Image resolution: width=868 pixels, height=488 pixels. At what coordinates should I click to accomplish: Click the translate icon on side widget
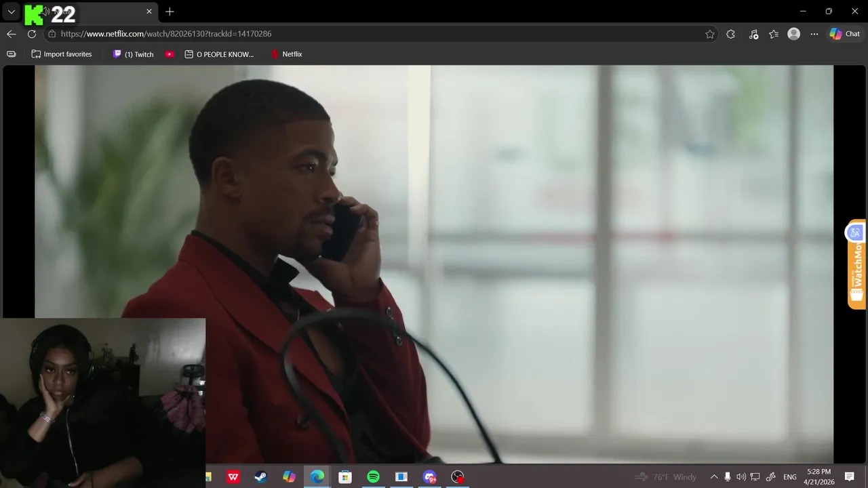coord(854,232)
